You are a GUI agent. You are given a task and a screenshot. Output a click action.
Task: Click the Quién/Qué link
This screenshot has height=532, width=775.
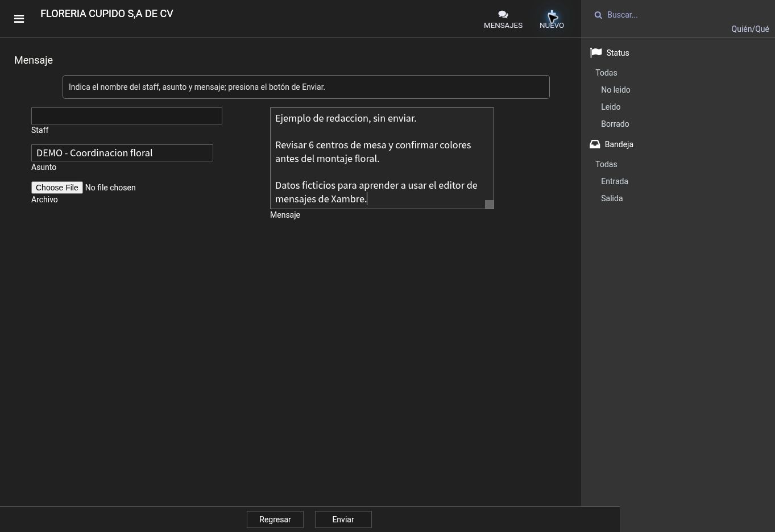tap(750, 29)
